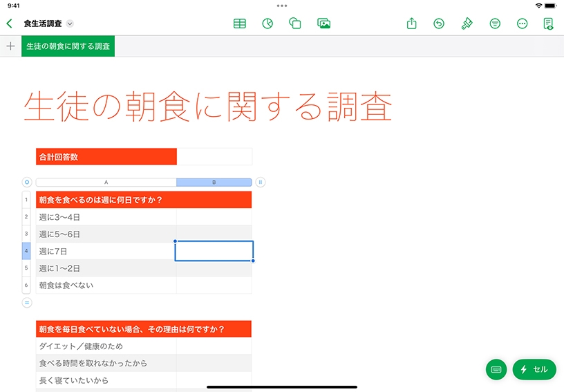The image size is (564, 392).
Task: Select the 生徒の朝食に関する調査 sheet tab
Action: [68, 46]
